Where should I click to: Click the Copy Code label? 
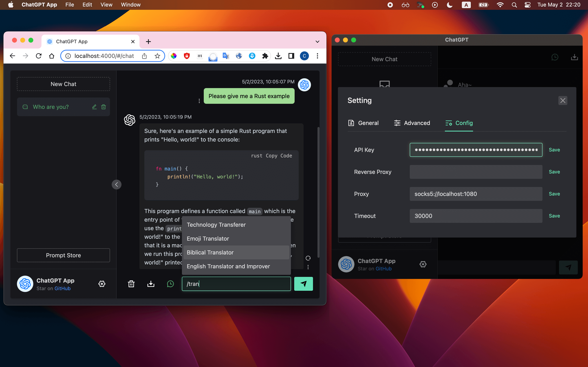click(x=279, y=156)
